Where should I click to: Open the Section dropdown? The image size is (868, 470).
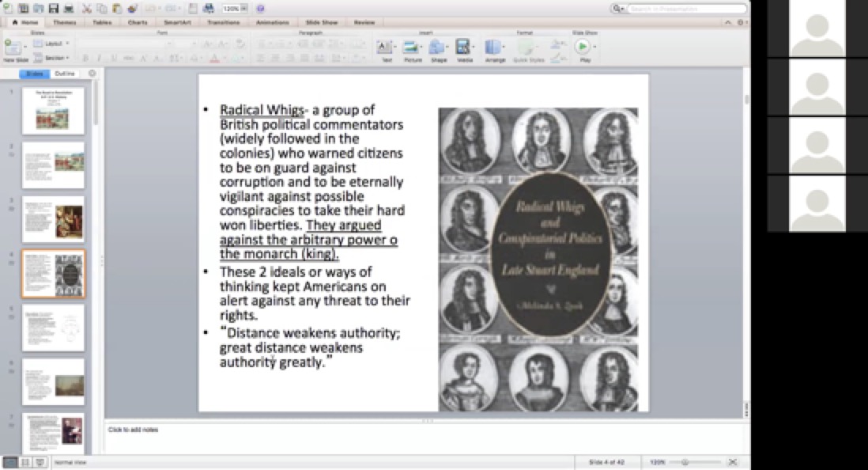pos(51,58)
